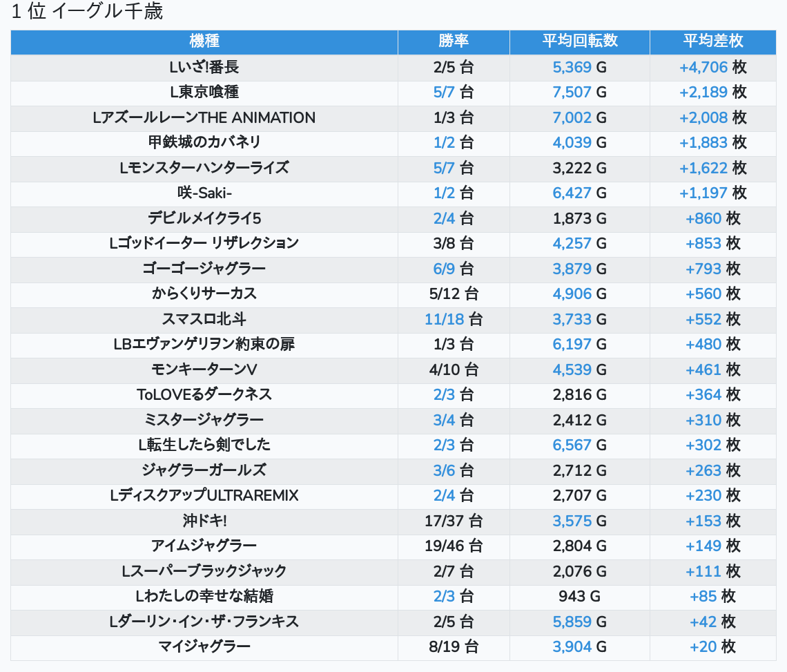
Task: Select the モンキーターンV machine name
Action: tap(204, 369)
